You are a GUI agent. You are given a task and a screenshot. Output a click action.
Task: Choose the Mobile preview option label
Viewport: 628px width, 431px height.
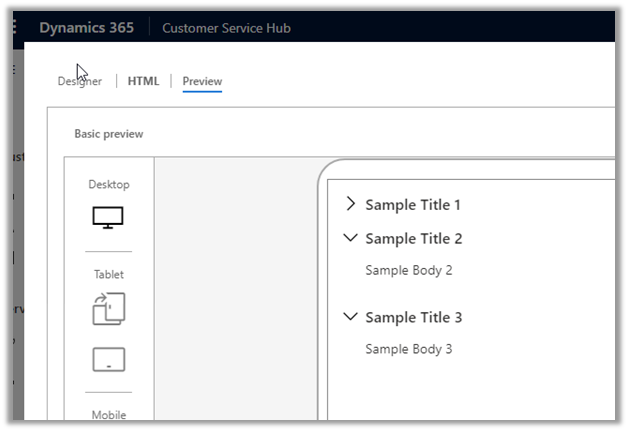point(108,414)
